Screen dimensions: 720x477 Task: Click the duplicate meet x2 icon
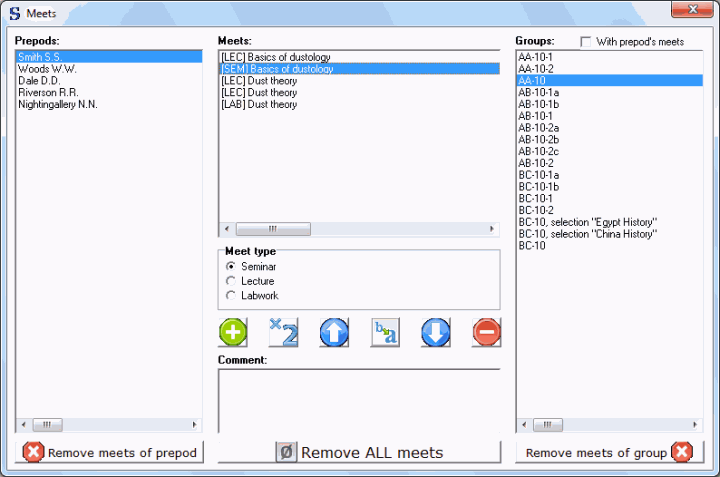(283, 332)
